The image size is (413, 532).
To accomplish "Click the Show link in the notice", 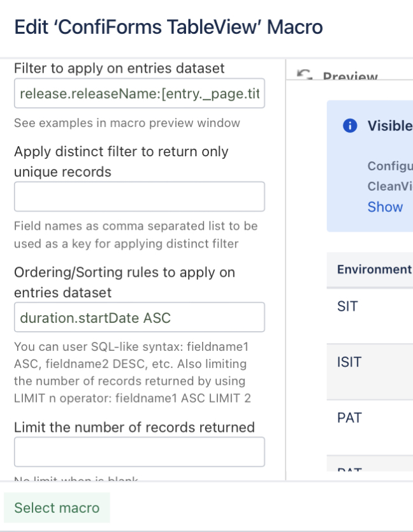I will 384,207.
